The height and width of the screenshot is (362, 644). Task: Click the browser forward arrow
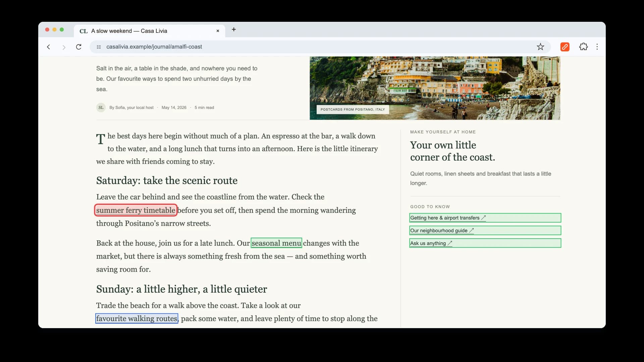pyautogui.click(x=64, y=47)
